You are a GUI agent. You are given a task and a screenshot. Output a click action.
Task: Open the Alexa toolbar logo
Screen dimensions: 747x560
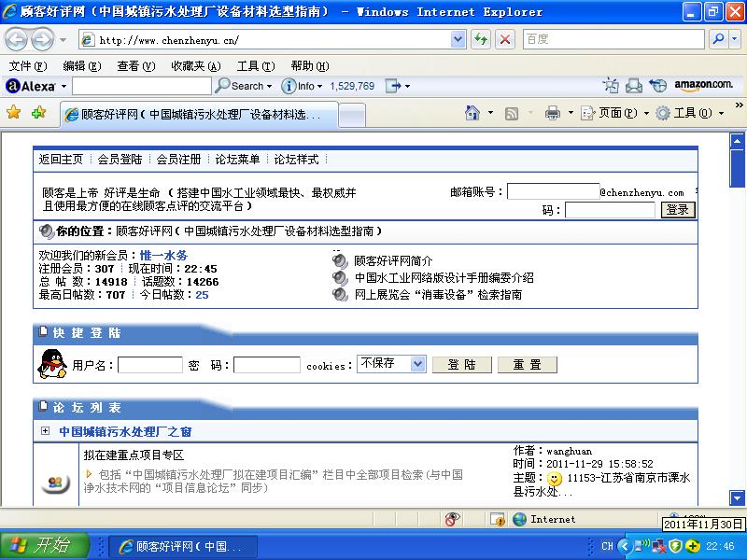click(31, 86)
